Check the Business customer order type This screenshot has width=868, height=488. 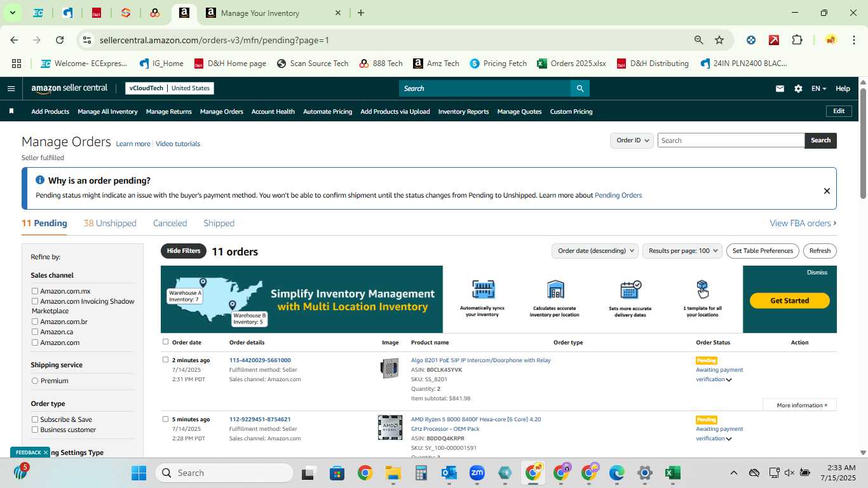coord(35,430)
